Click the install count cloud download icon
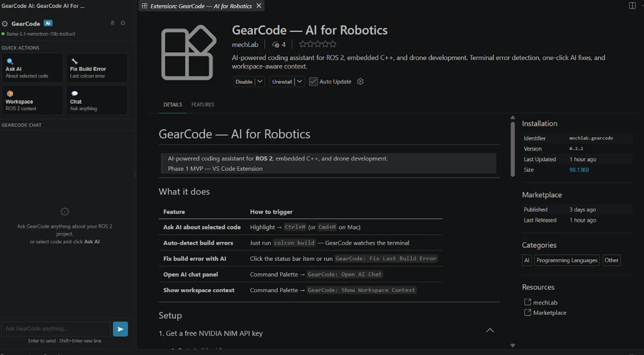This screenshot has width=644, height=355. (275, 45)
